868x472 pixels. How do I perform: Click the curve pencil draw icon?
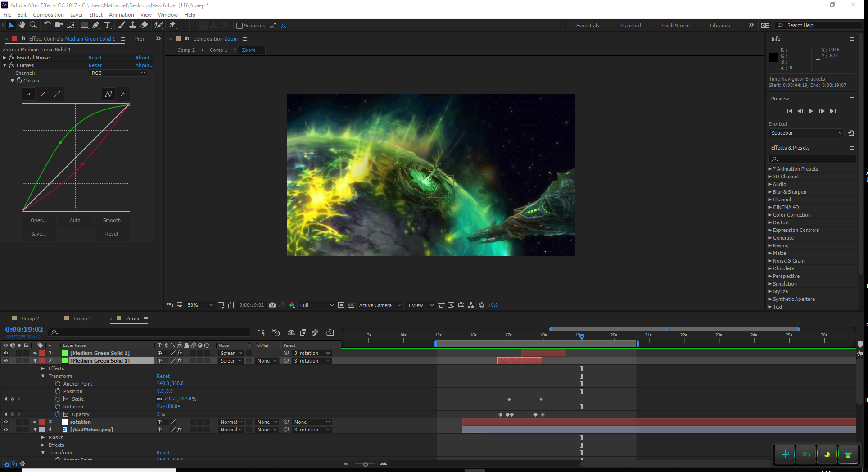(x=122, y=94)
